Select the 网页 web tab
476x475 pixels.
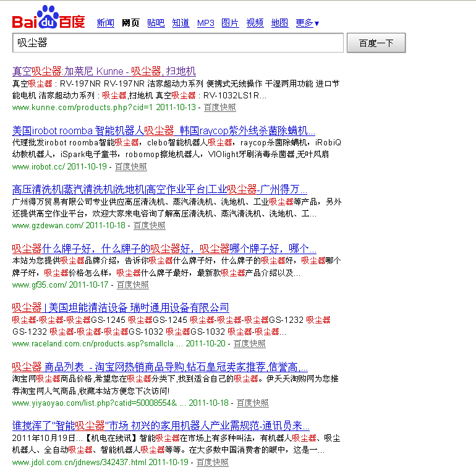[x=130, y=23]
